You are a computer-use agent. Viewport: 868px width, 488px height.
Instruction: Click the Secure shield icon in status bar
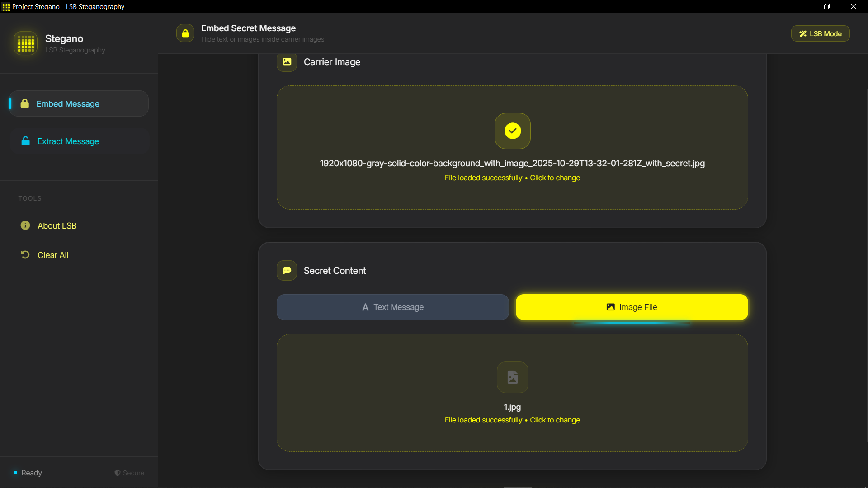pyautogui.click(x=118, y=473)
